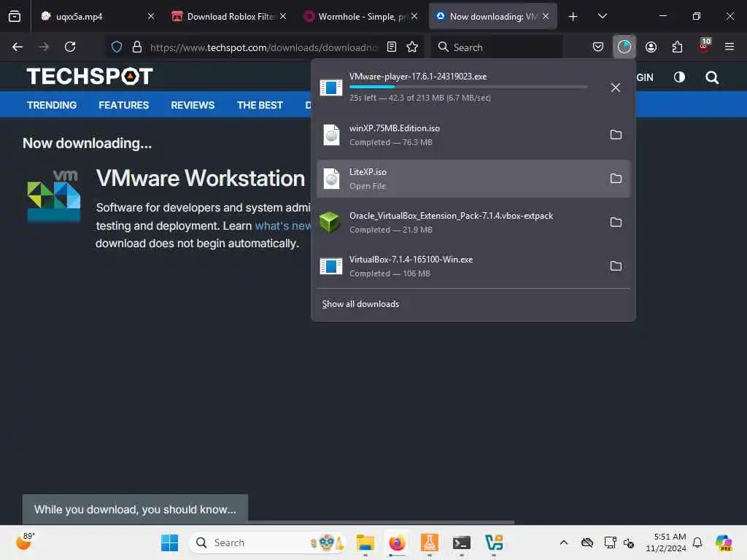Expand the hidden system tray icons chevron
Screen dimensions: 747x560
pos(564,542)
